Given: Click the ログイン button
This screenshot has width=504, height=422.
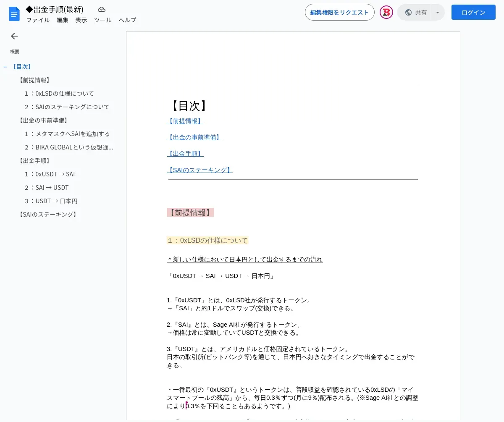Looking at the screenshot, I should (x=473, y=12).
